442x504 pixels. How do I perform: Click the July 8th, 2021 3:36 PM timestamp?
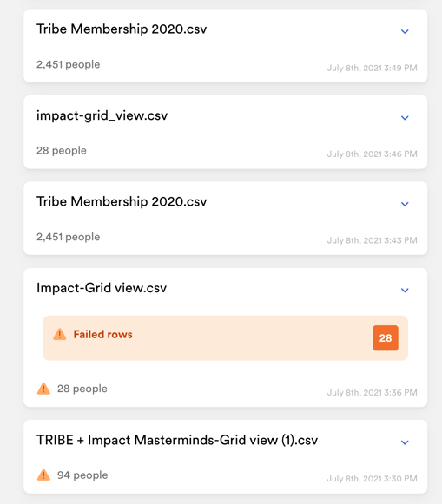(x=373, y=392)
